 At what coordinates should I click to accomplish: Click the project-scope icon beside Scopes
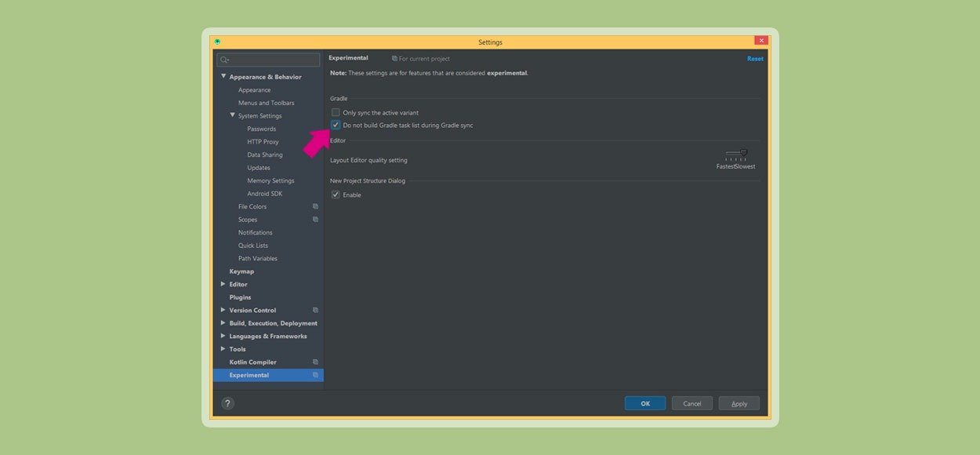[x=315, y=220]
